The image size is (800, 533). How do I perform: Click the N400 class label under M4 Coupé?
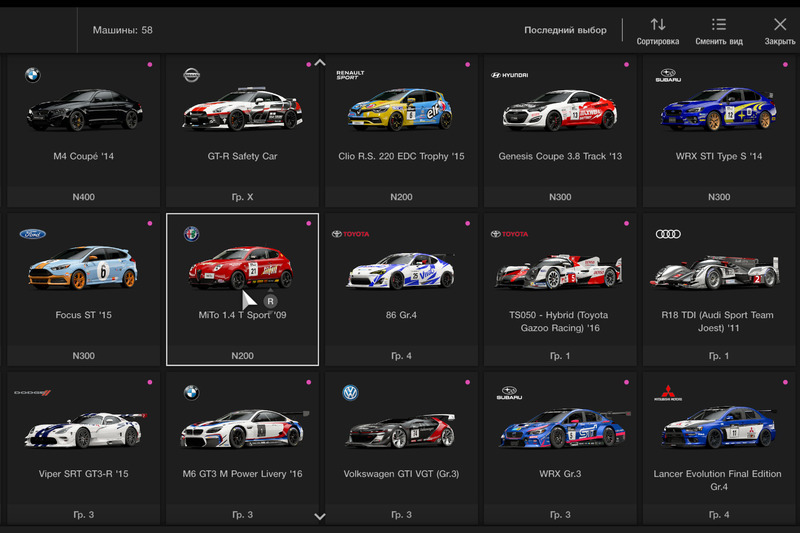pyautogui.click(x=84, y=197)
